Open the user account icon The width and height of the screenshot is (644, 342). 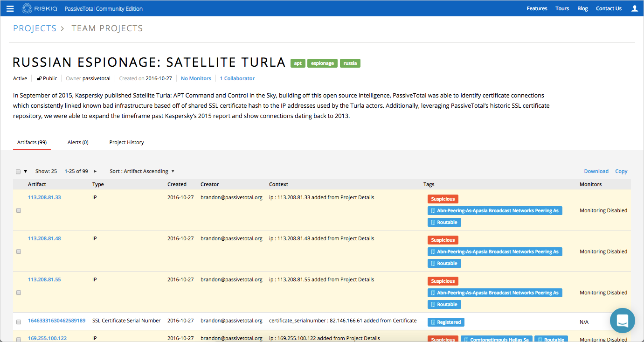(x=634, y=8)
